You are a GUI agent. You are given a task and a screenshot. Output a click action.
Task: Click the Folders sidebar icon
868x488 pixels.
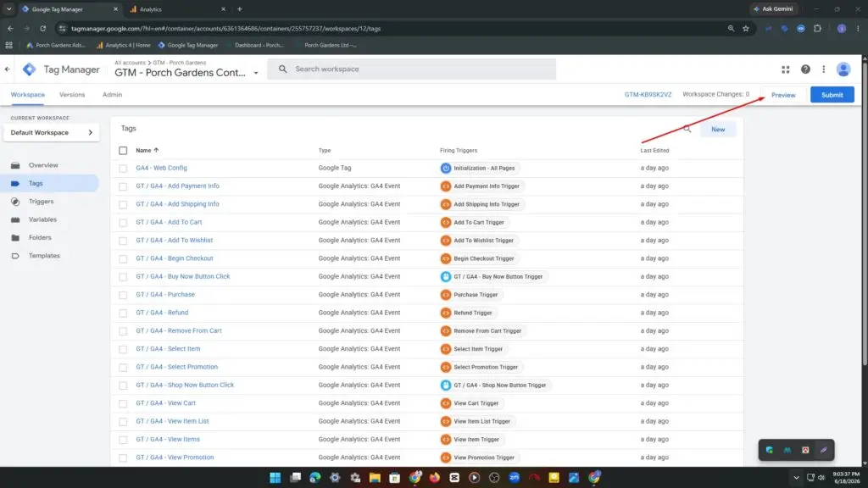15,237
